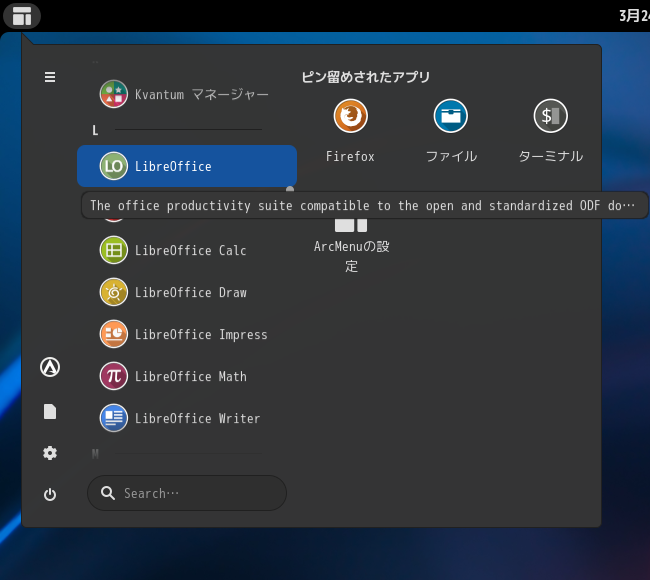
Task: Click the app list scrollbar handle
Action: (290, 189)
